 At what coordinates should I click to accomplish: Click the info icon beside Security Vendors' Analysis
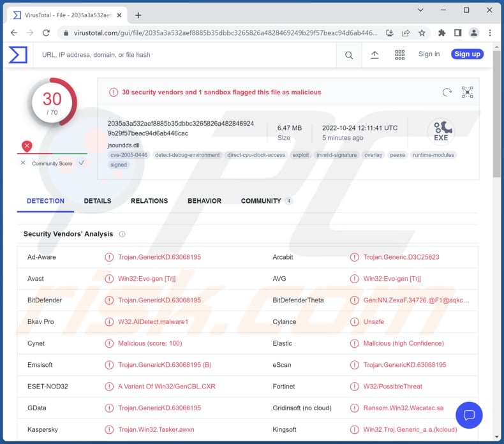point(122,234)
